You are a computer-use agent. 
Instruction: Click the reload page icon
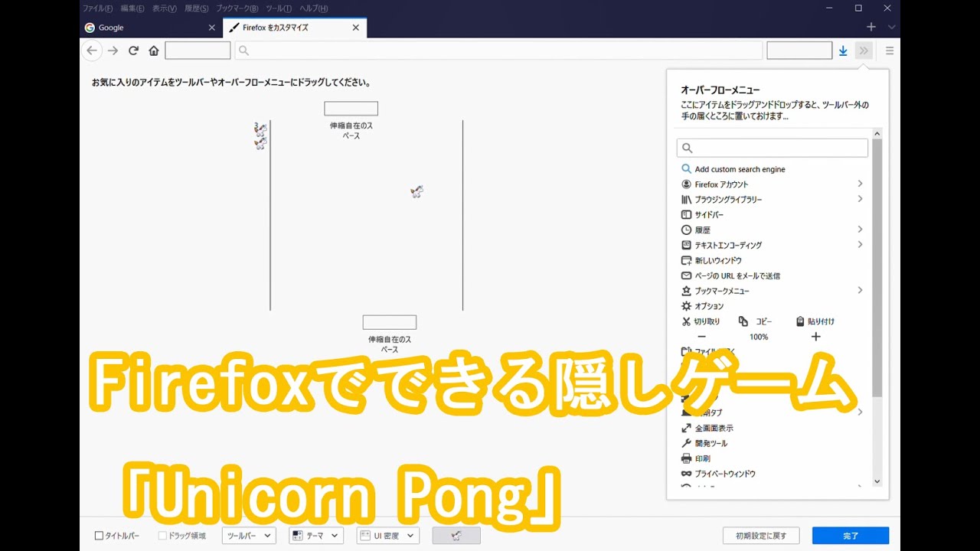(133, 51)
